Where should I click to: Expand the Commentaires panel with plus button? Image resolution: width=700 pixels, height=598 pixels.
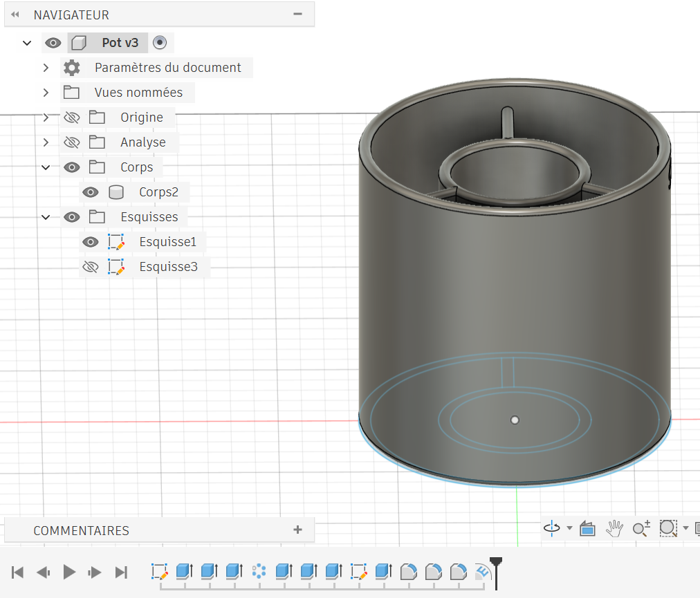[298, 530]
